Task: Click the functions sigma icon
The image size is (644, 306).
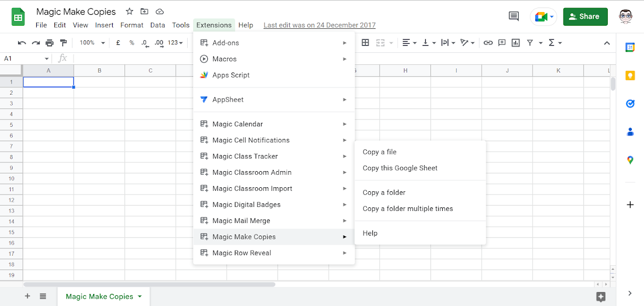Action: pyautogui.click(x=551, y=43)
